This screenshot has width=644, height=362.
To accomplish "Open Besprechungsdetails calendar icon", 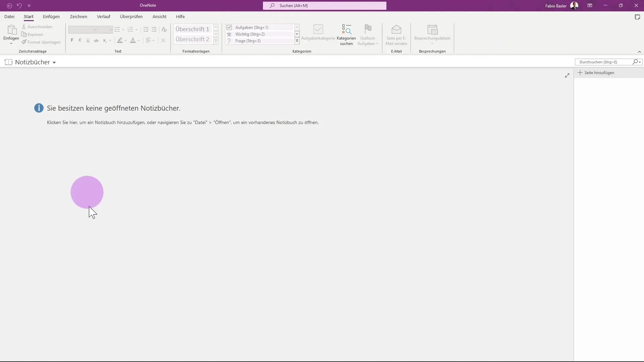I will 432,29.
